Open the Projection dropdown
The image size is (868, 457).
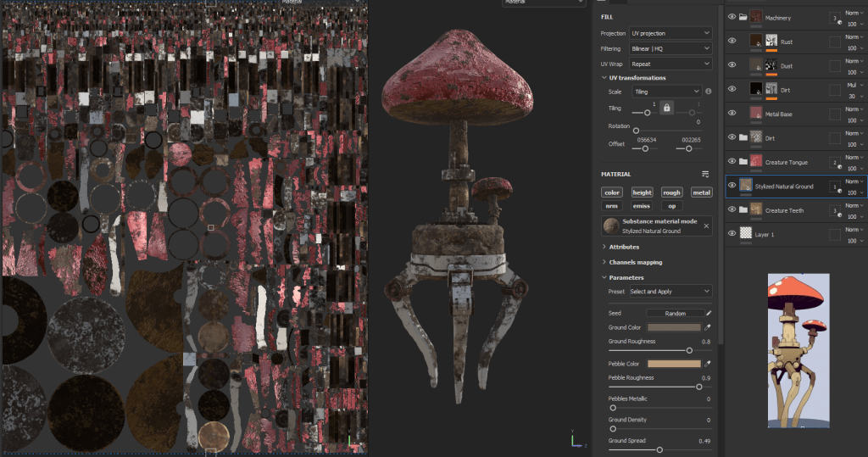click(670, 33)
